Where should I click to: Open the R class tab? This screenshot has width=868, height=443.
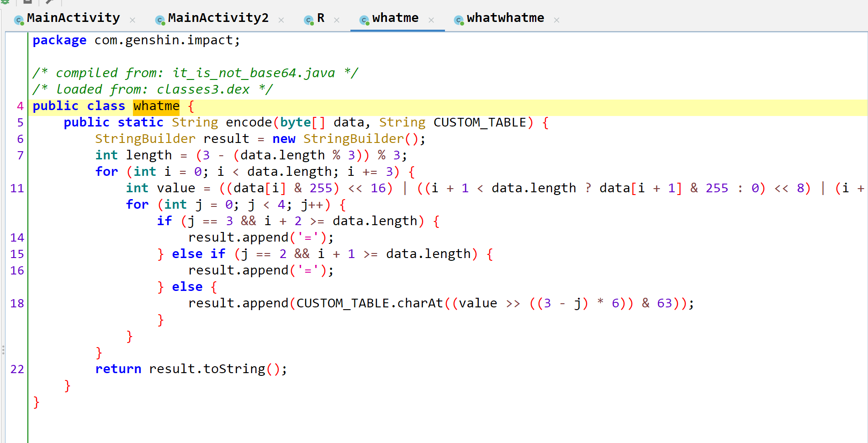[321, 18]
